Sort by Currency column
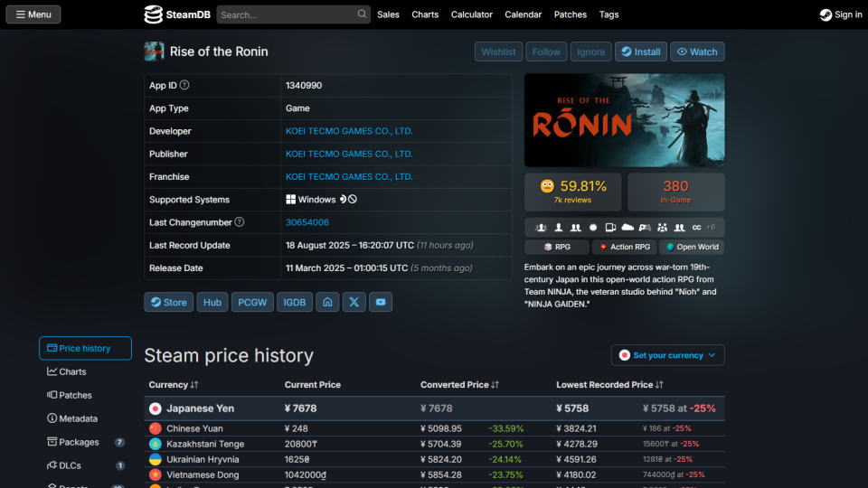This screenshot has height=488, width=868. 174,385
